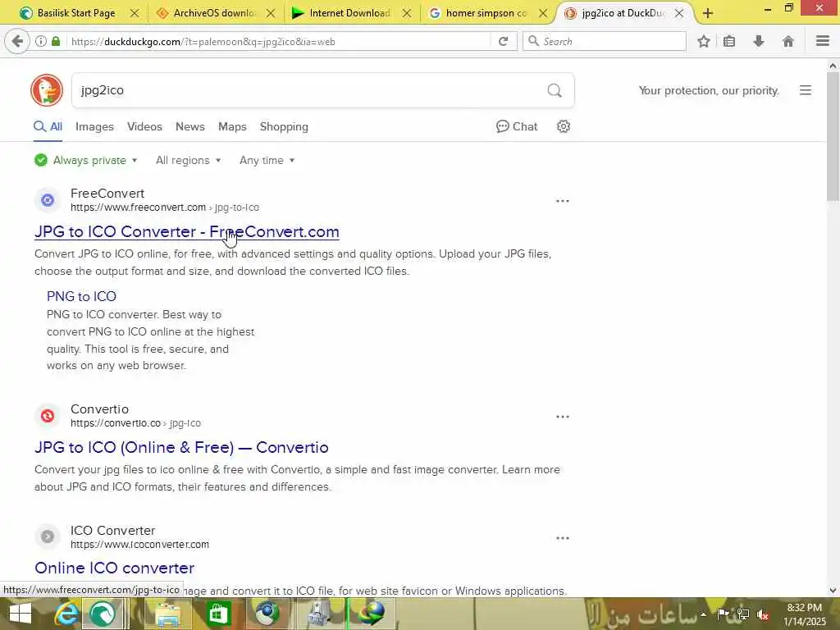Screen dimensions: 840x630
Task: Close the Basilisk Start Page tab
Action: click(135, 13)
